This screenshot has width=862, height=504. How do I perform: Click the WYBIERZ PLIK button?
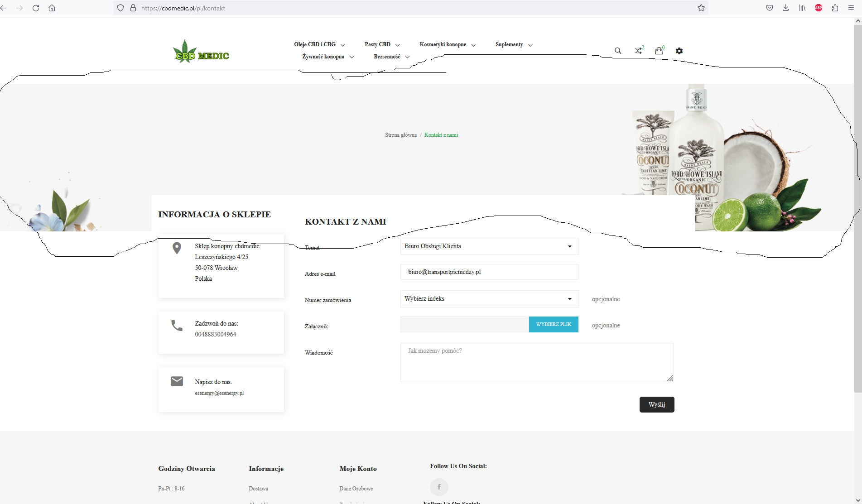554,325
